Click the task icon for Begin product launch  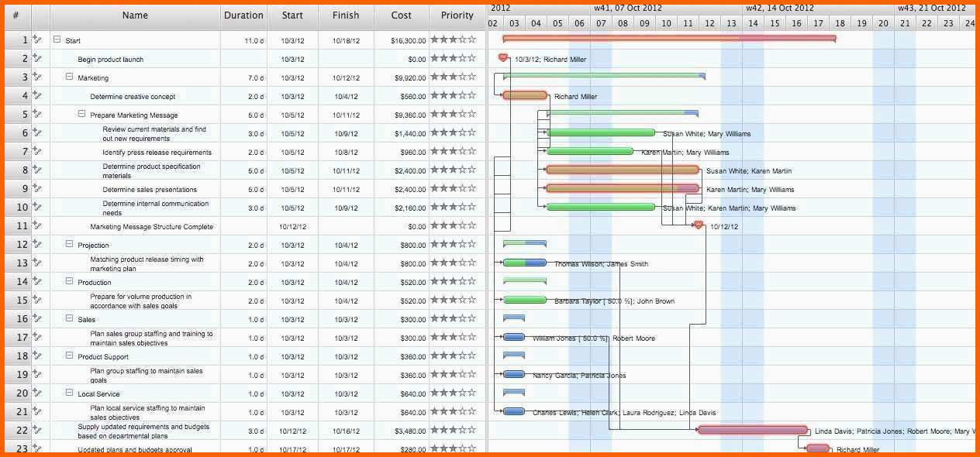coord(37,58)
